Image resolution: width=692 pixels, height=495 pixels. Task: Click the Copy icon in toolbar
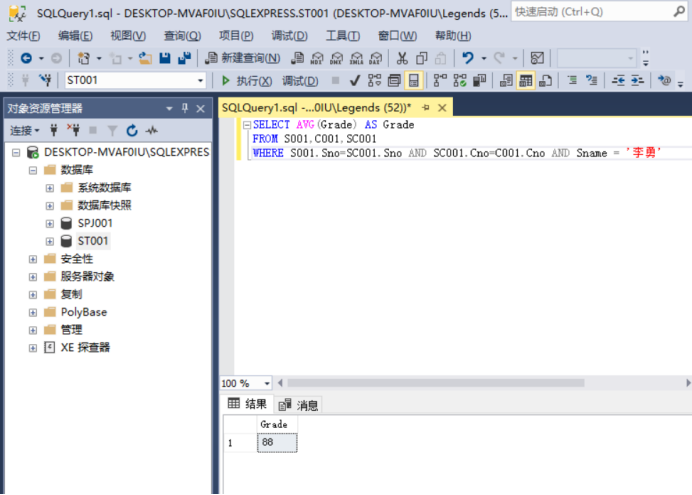[421, 58]
